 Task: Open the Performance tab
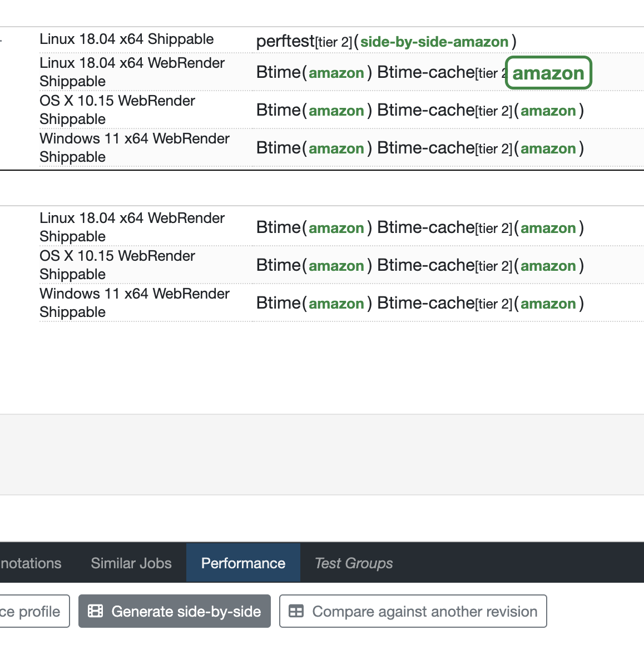pyautogui.click(x=243, y=563)
